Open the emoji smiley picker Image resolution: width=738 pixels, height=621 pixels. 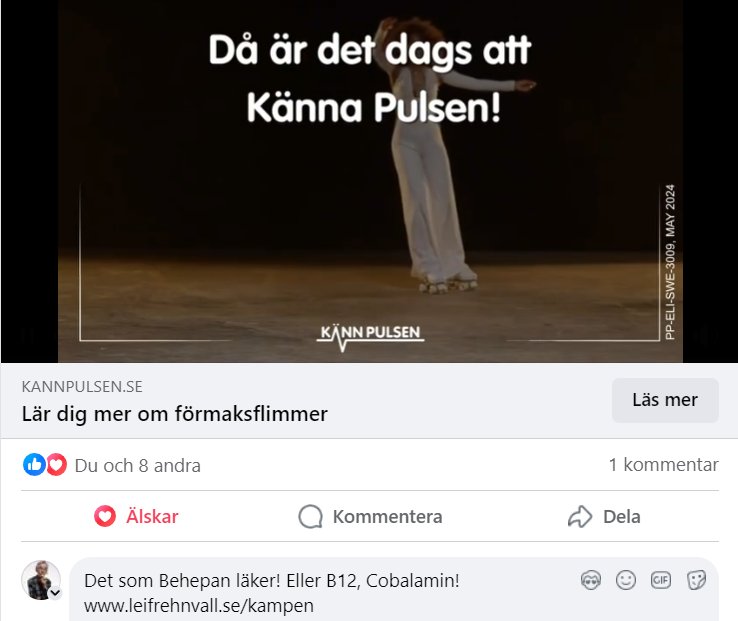coord(626,580)
